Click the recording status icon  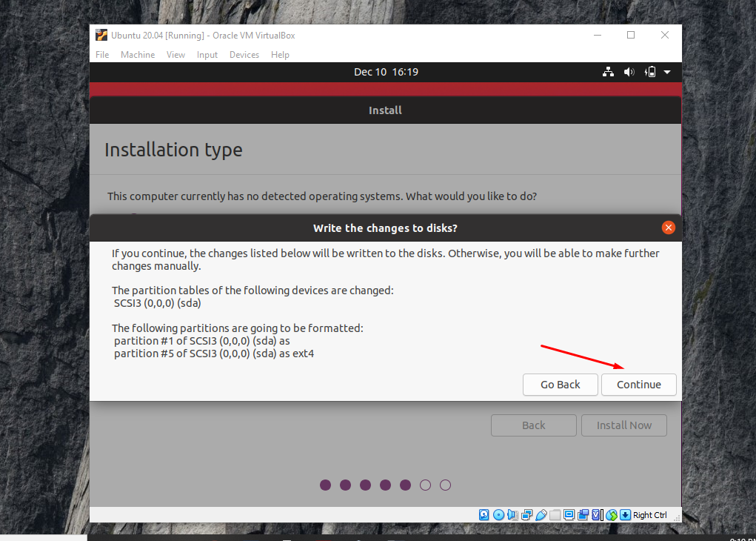pyautogui.click(x=583, y=515)
